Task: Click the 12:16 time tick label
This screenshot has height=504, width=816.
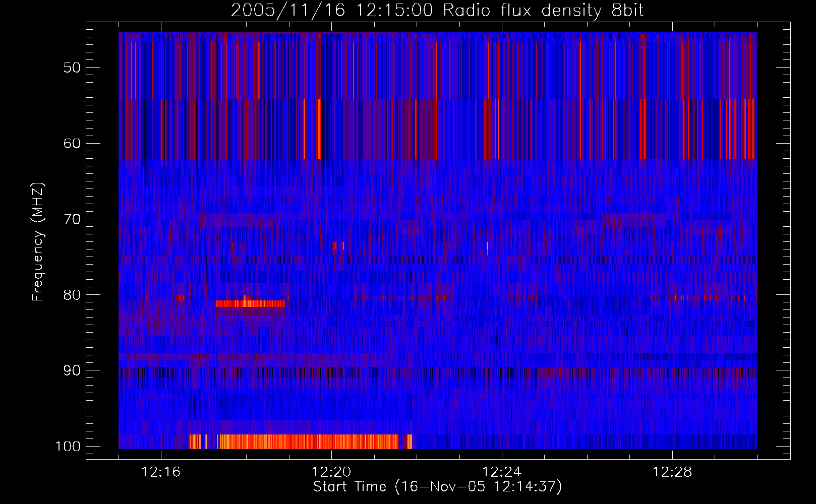Action: (x=161, y=472)
